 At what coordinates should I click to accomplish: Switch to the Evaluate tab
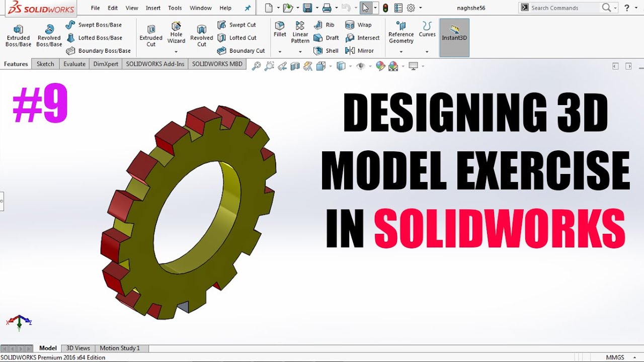point(74,64)
